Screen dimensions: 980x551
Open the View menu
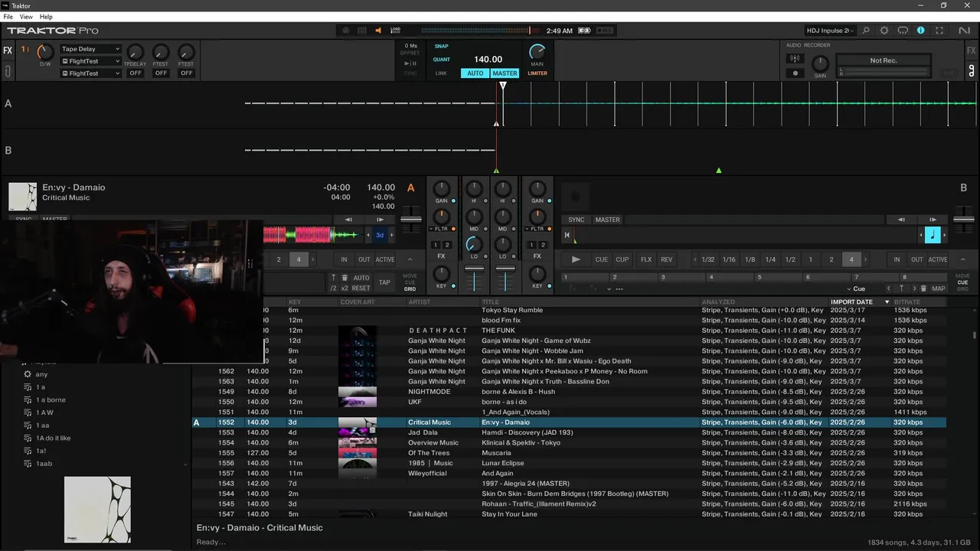coord(26,17)
